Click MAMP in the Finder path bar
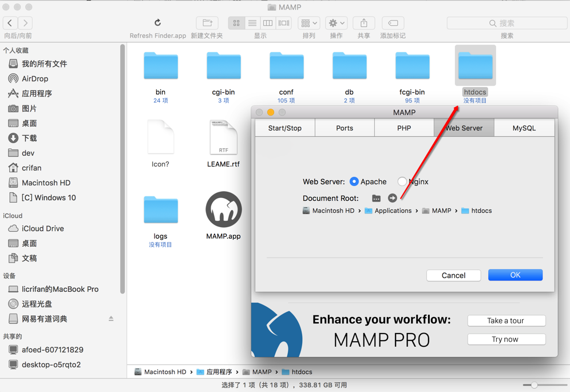The width and height of the screenshot is (570, 392). (257, 371)
